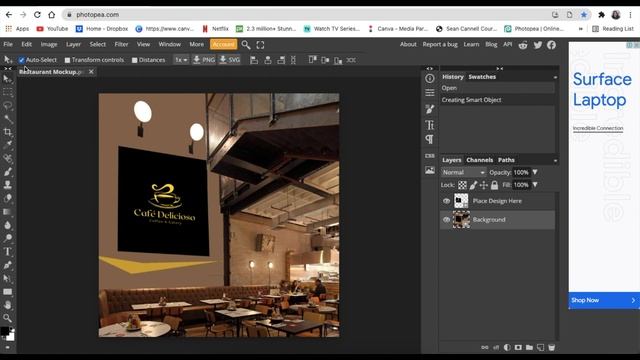Open the Opacity slider arrow
Image resolution: width=640 pixels, height=360 pixels.
(535, 172)
